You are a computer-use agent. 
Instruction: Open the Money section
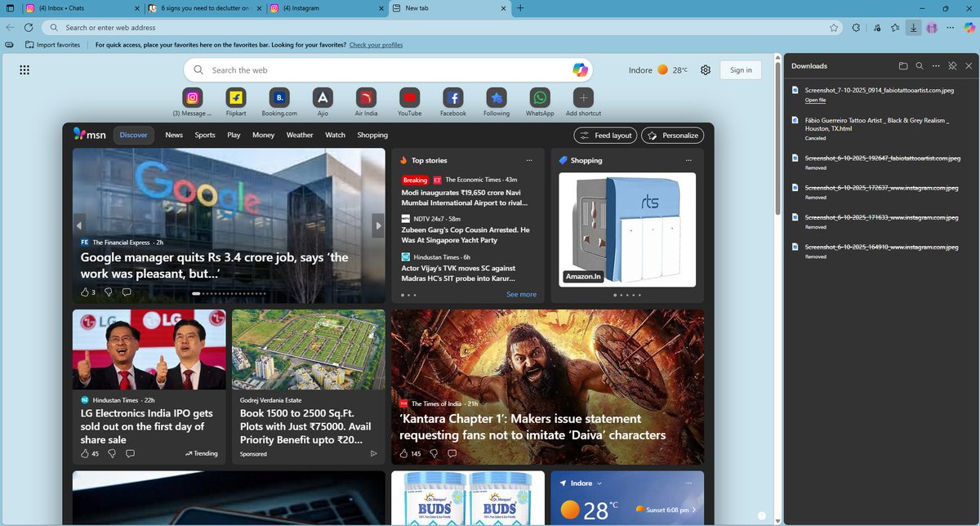click(263, 135)
